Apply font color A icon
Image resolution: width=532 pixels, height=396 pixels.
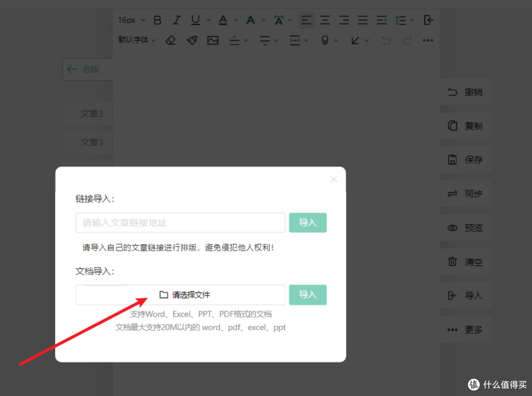point(223,20)
